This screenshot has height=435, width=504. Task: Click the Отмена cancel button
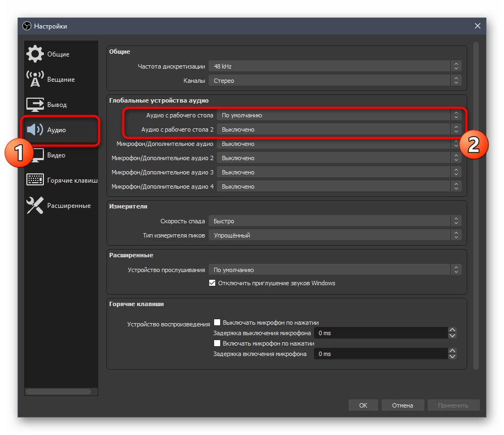[x=402, y=405]
